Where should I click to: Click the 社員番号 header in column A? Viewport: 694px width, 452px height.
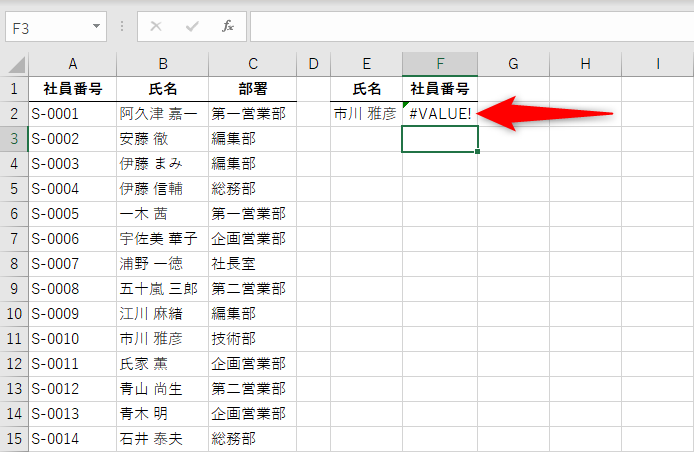pyautogui.click(x=73, y=89)
